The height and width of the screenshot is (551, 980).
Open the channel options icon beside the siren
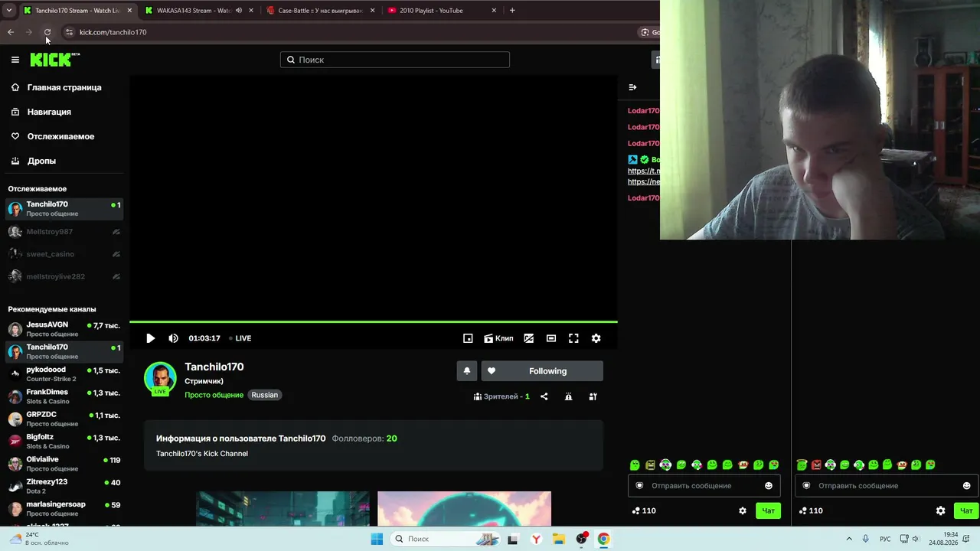593,396
